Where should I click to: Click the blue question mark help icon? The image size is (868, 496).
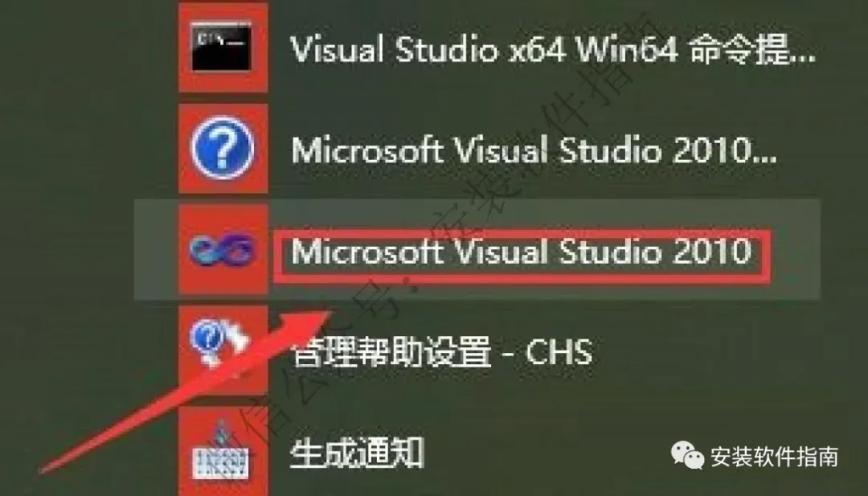pyautogui.click(x=222, y=148)
